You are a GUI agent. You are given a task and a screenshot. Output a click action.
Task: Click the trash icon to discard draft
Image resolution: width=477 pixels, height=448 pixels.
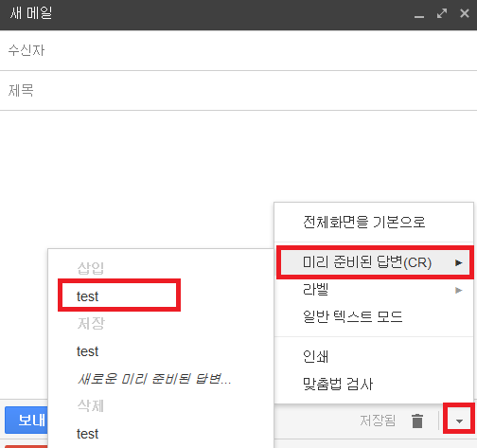tap(417, 421)
